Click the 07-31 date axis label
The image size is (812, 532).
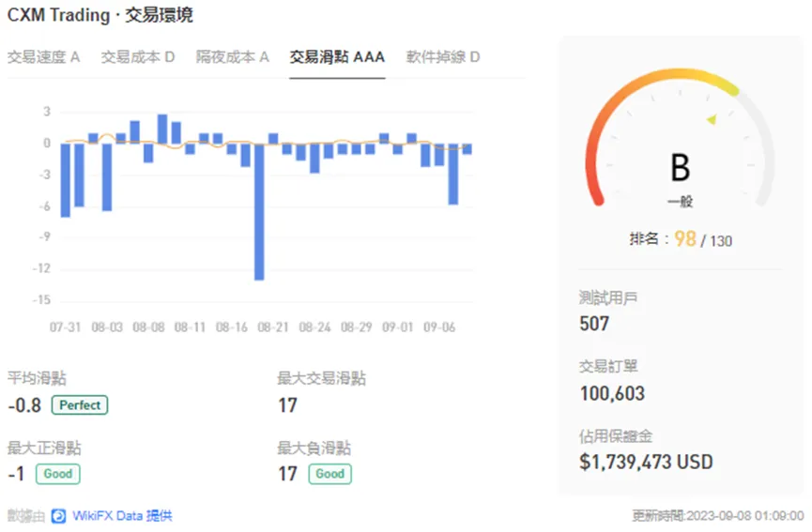click(66, 327)
